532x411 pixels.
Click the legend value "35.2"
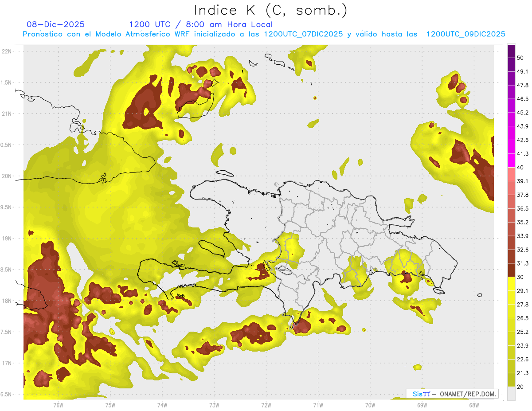coord(523,223)
